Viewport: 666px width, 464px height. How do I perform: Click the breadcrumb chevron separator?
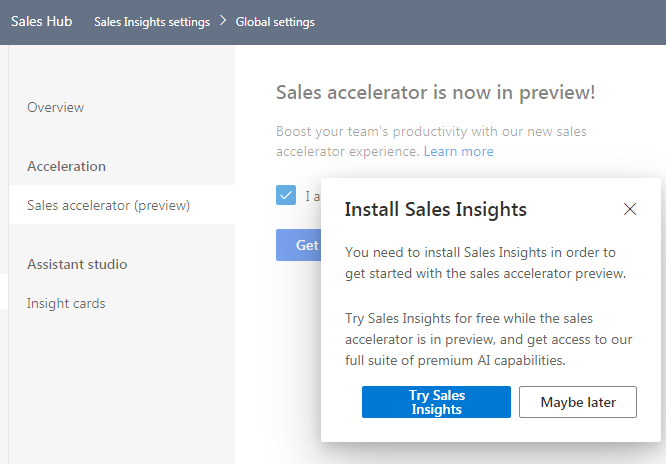223,21
